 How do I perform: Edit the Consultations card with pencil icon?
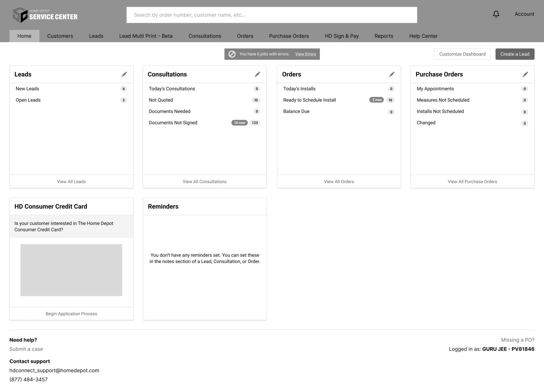click(x=257, y=74)
